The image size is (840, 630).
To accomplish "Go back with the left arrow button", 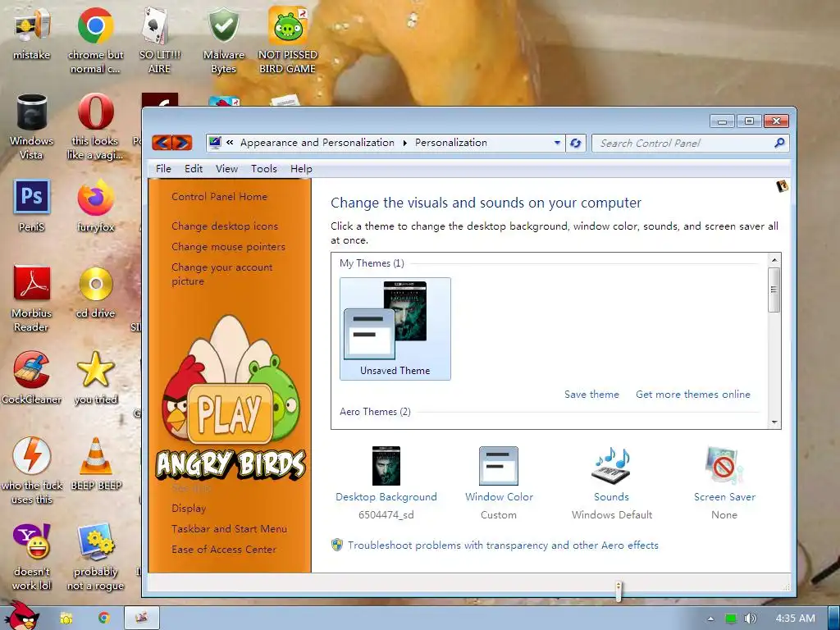I will pyautogui.click(x=162, y=143).
